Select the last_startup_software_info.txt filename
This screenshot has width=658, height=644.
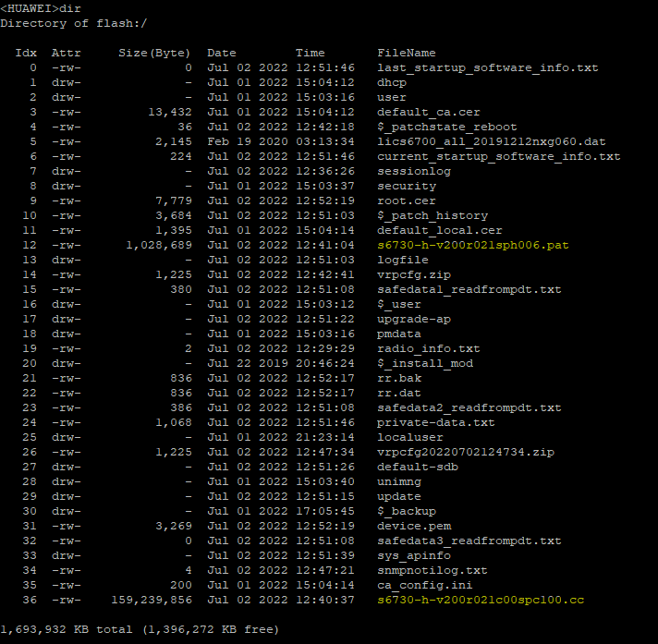(x=488, y=67)
